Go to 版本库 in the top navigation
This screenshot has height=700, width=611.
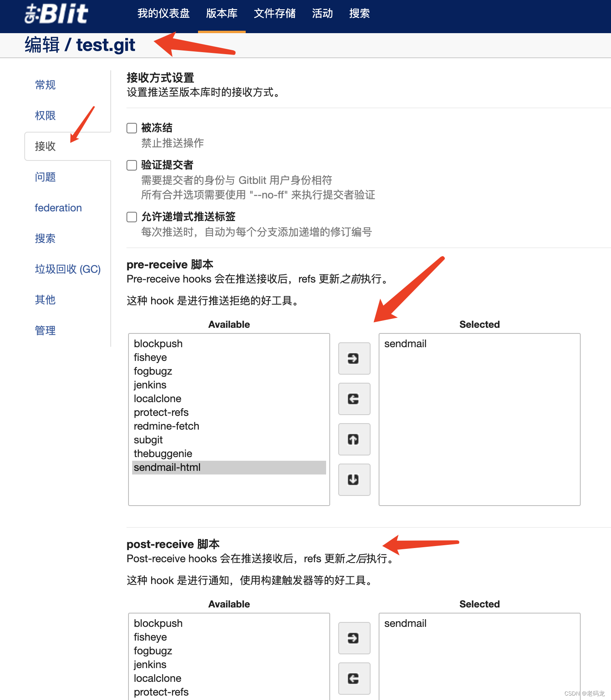[x=222, y=14]
